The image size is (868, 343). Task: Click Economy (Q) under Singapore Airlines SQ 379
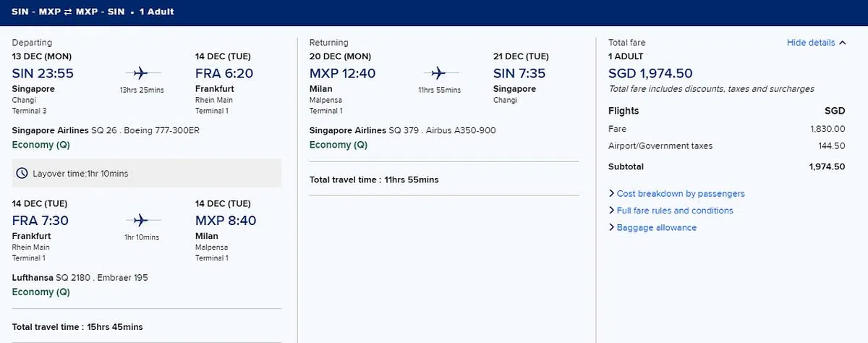click(x=338, y=145)
